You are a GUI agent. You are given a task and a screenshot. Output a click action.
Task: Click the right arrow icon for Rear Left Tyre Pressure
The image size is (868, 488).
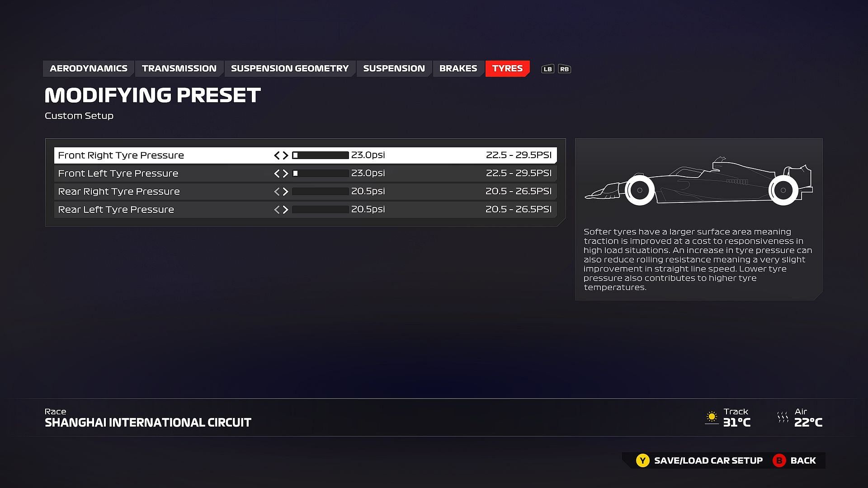(x=285, y=209)
